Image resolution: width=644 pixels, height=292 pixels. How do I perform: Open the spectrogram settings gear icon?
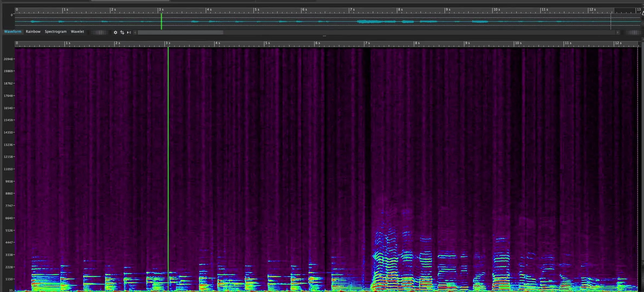point(116,32)
